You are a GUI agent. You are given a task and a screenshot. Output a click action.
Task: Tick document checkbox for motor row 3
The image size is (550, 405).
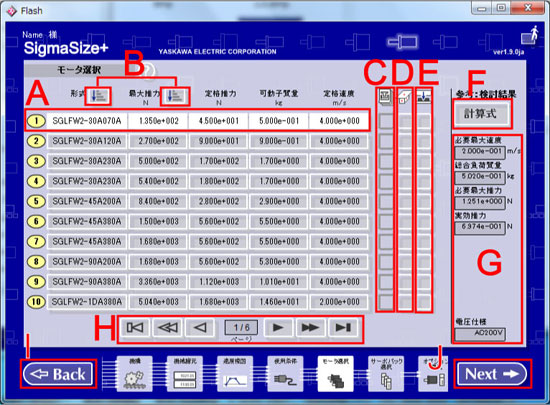(x=386, y=161)
